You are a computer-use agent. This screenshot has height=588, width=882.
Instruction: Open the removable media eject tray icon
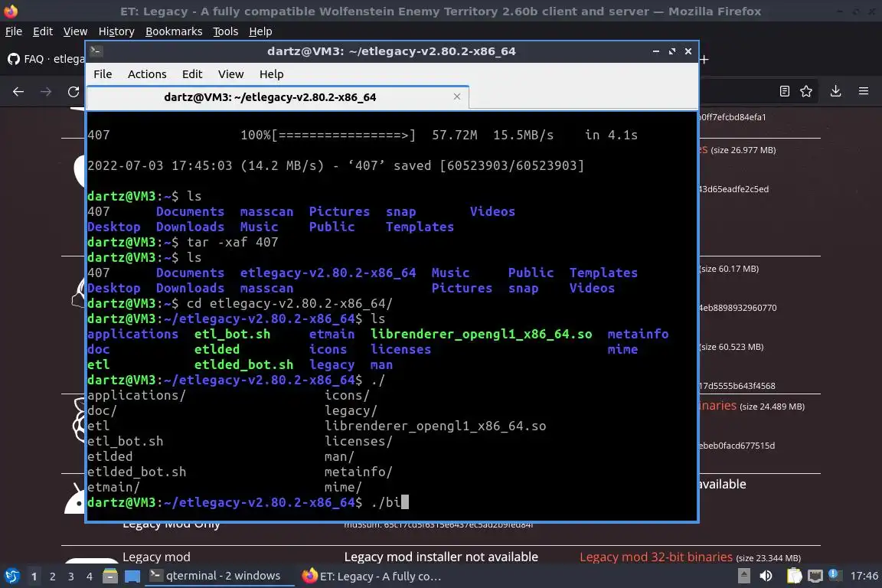click(x=743, y=576)
